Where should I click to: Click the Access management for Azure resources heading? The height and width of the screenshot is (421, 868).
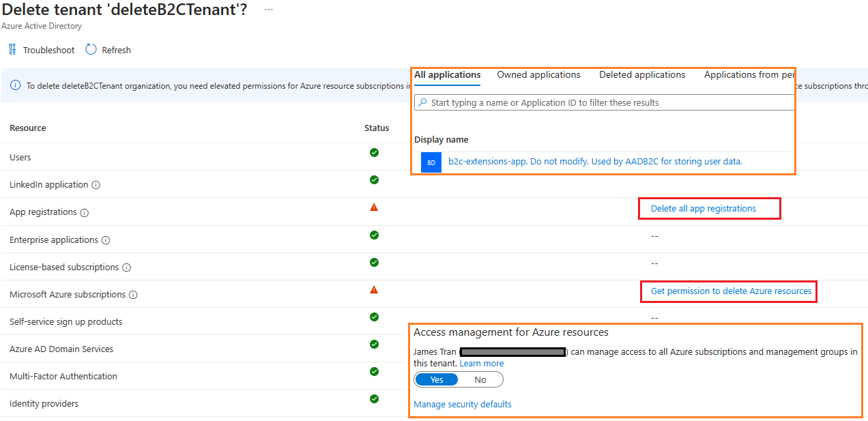[x=511, y=332]
